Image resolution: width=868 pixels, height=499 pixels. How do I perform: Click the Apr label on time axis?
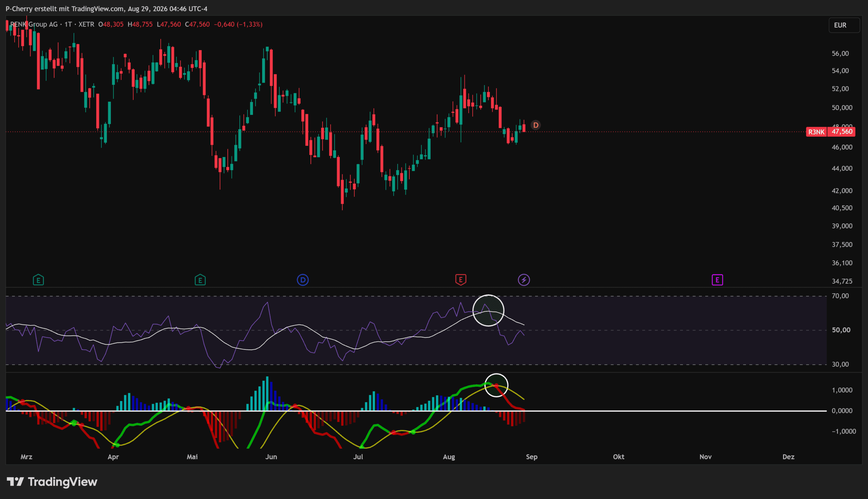point(113,457)
